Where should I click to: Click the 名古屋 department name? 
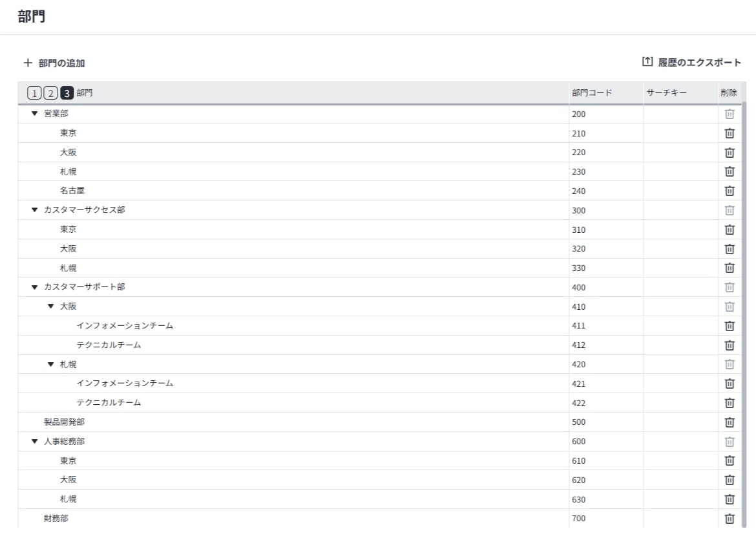(x=72, y=191)
